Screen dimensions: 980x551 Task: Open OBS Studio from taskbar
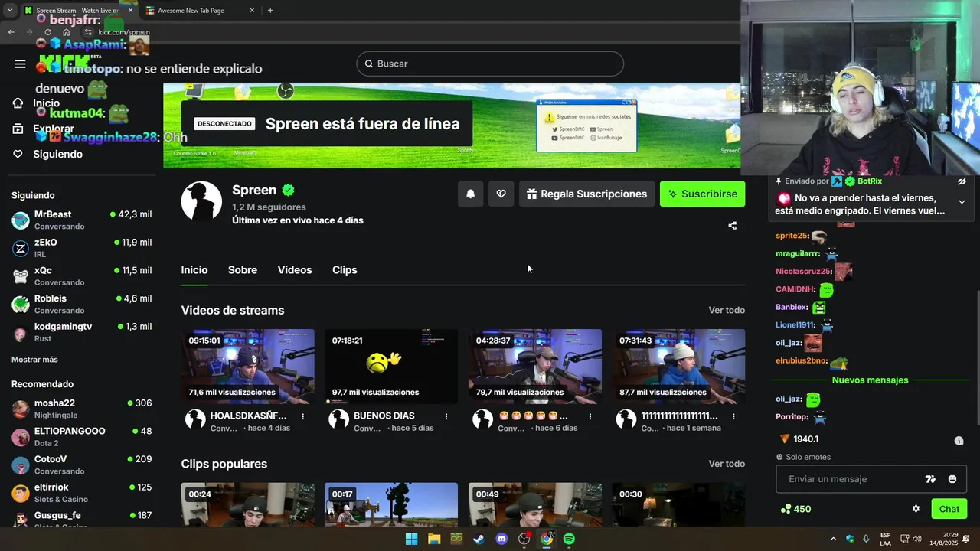tap(524, 539)
